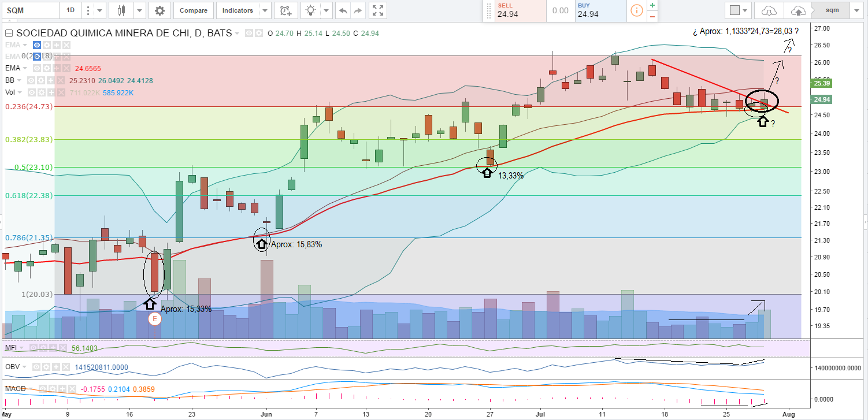Click the 25.39 green price label on axis
The height and width of the screenshot is (420, 868).
[x=822, y=84]
